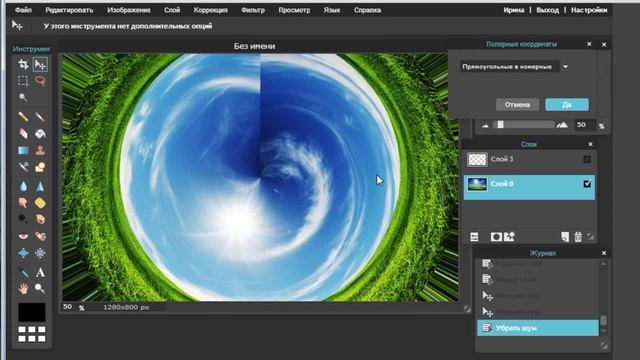Delete layer with trash icon

(x=578, y=237)
